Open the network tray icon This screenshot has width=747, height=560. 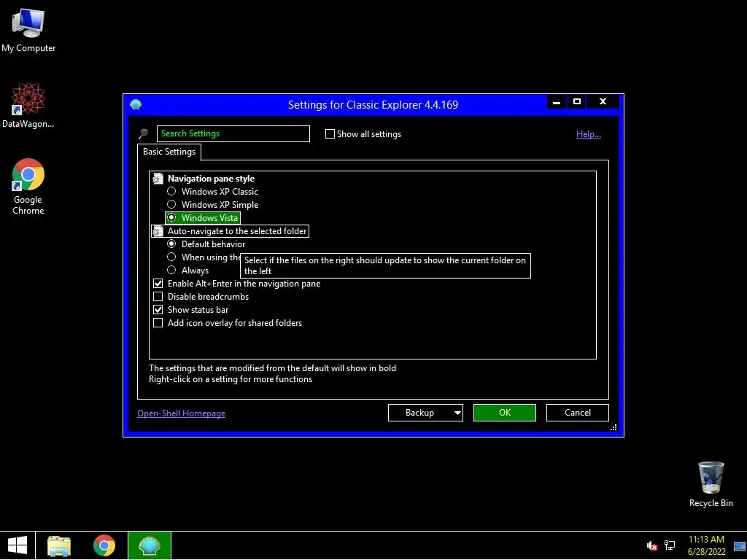pyautogui.click(x=670, y=545)
